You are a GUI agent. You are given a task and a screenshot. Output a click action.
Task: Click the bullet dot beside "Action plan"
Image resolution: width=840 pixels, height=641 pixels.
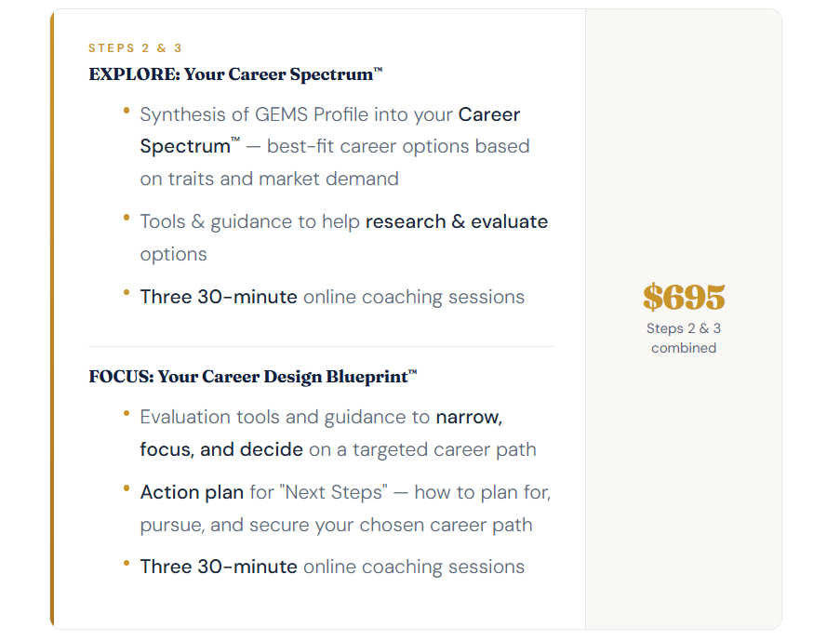pyautogui.click(x=127, y=489)
